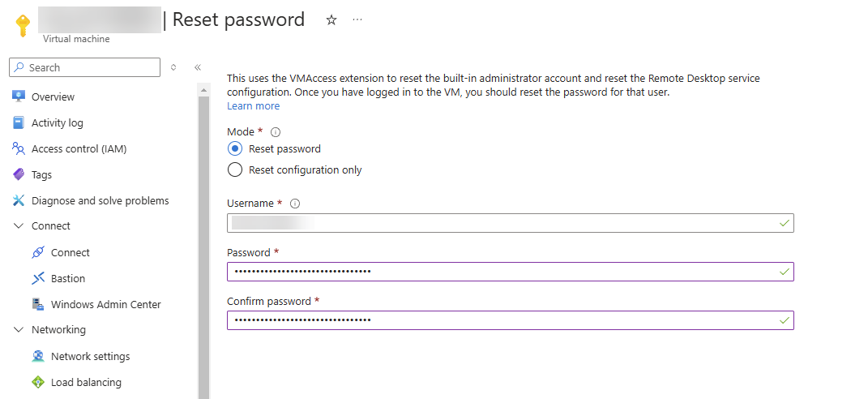
Task: Click the purple Tags icon
Action: (19, 174)
